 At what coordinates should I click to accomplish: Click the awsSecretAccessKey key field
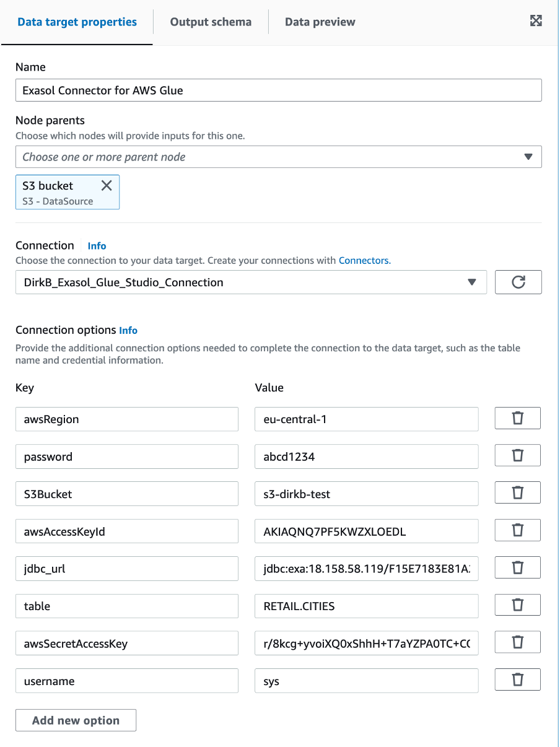click(x=127, y=644)
